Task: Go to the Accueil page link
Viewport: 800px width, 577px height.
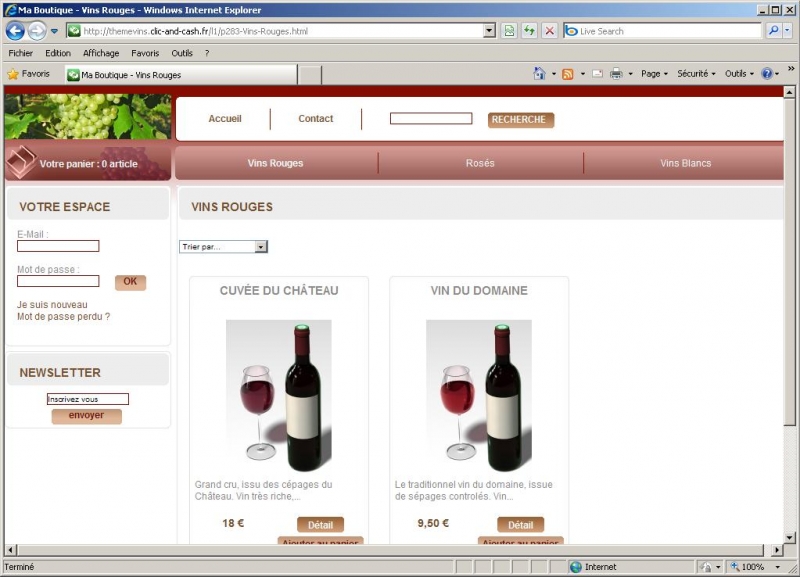Action: coord(224,118)
